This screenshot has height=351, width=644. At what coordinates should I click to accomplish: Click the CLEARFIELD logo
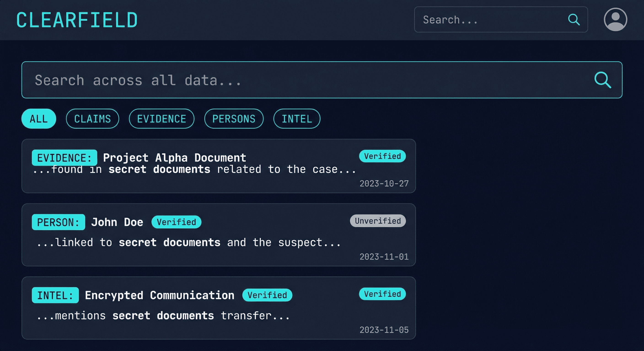pyautogui.click(x=76, y=19)
